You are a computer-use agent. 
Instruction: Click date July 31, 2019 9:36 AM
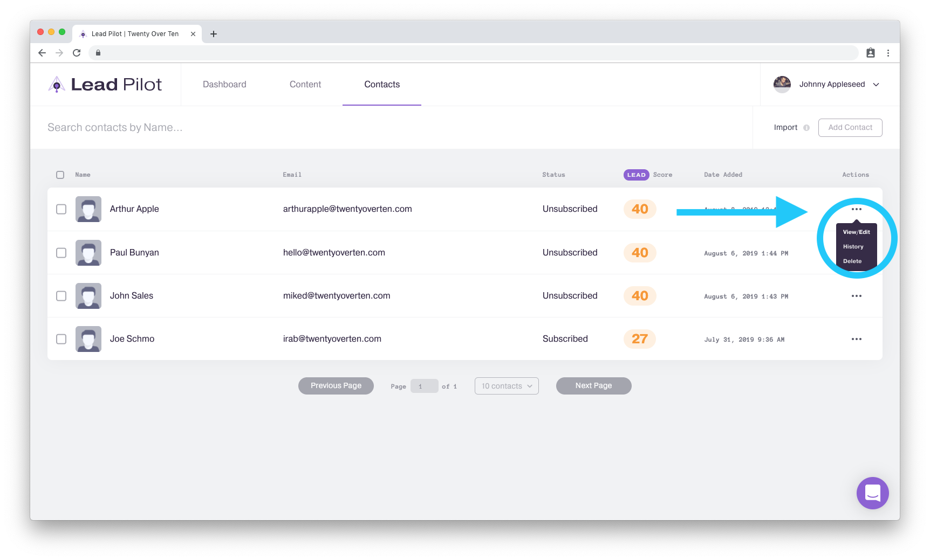tap(744, 340)
